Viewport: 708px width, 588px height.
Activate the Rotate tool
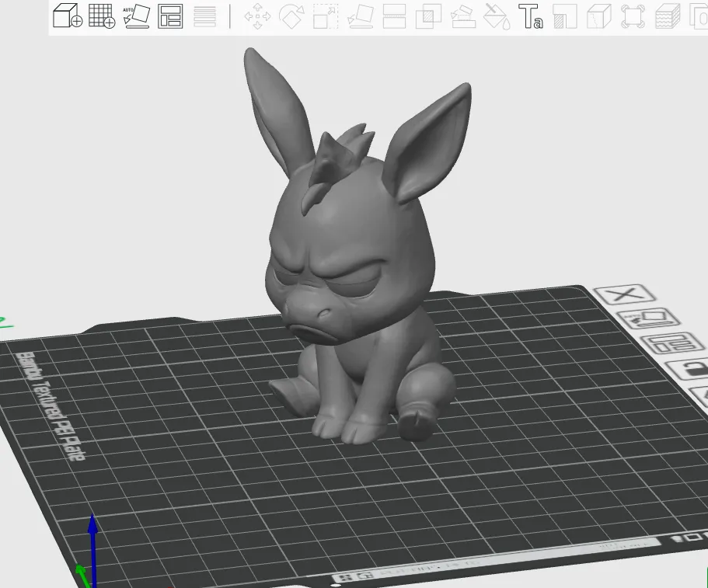tap(291, 16)
